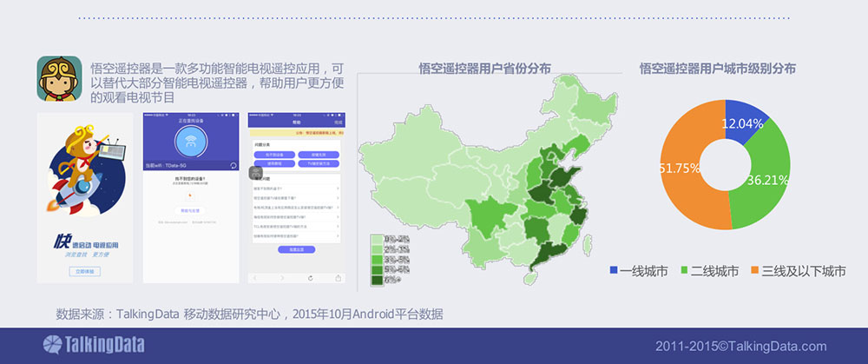Image resolution: width=868 pixels, height=364 pixels.
Task: Click the darkest green map legend swatch
Action: (x=377, y=281)
